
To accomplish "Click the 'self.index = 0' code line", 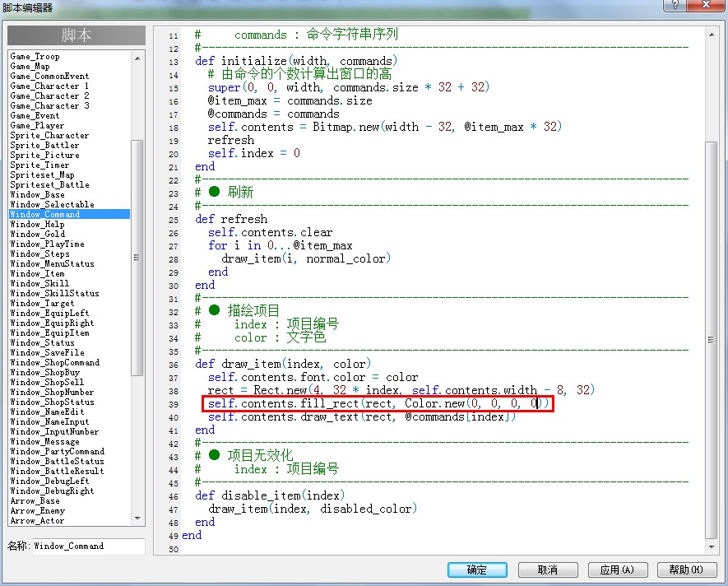I will coord(254,153).
